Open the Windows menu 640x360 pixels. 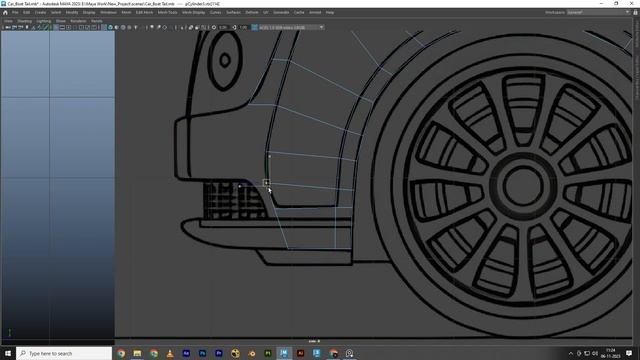coord(108,13)
